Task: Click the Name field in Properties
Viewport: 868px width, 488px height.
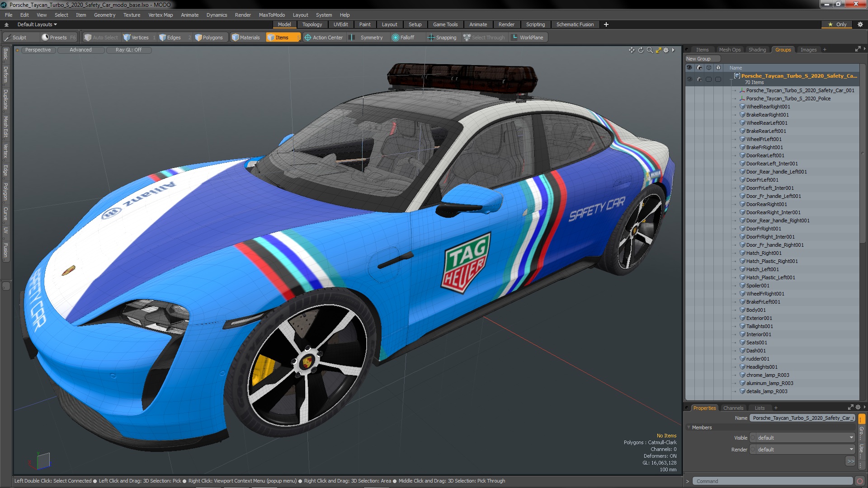Action: click(x=802, y=418)
